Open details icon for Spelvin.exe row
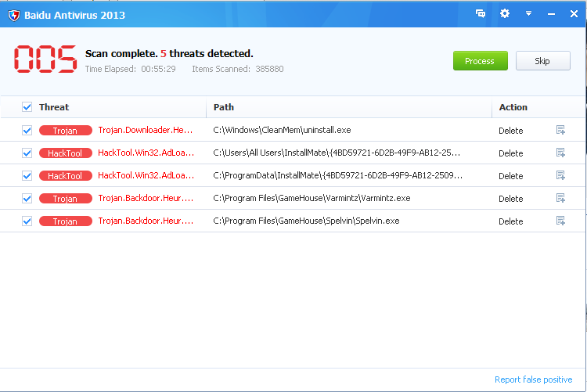 (560, 221)
